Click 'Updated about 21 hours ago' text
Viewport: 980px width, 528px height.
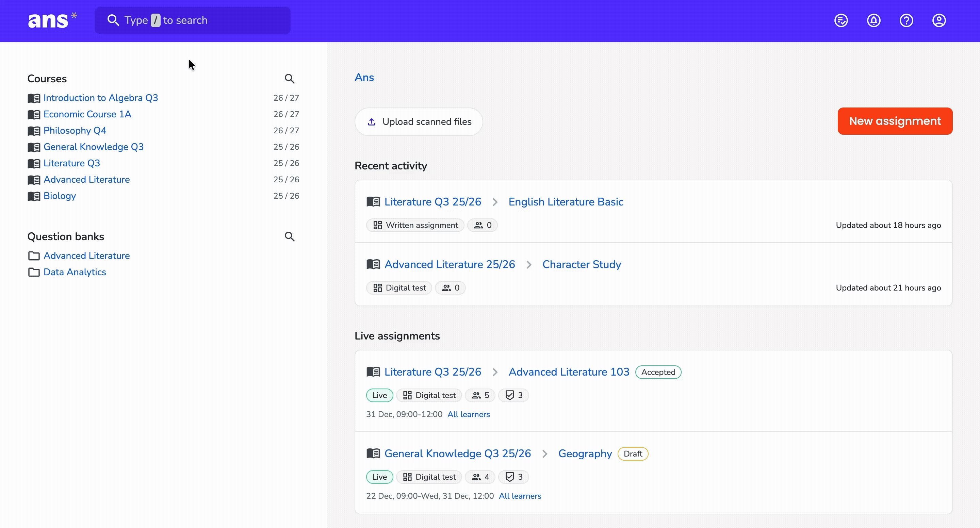pos(888,288)
